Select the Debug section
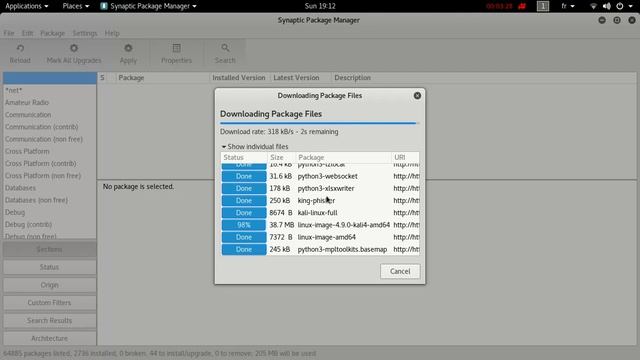 point(49,213)
